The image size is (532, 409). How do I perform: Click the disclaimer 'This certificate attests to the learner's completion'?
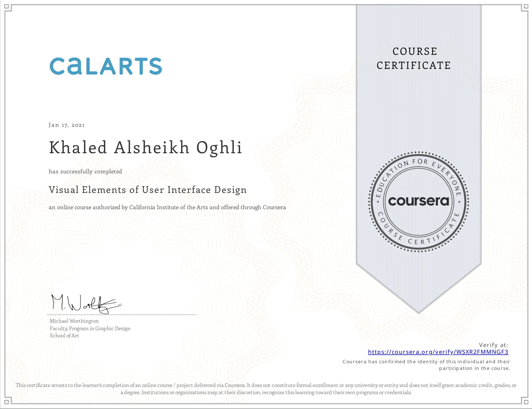point(266,389)
